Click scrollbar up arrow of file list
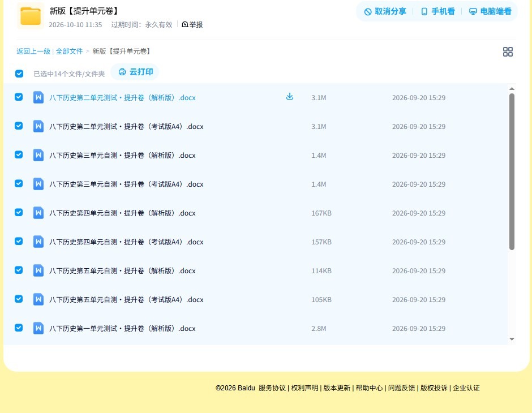The image size is (532, 413). (512, 89)
